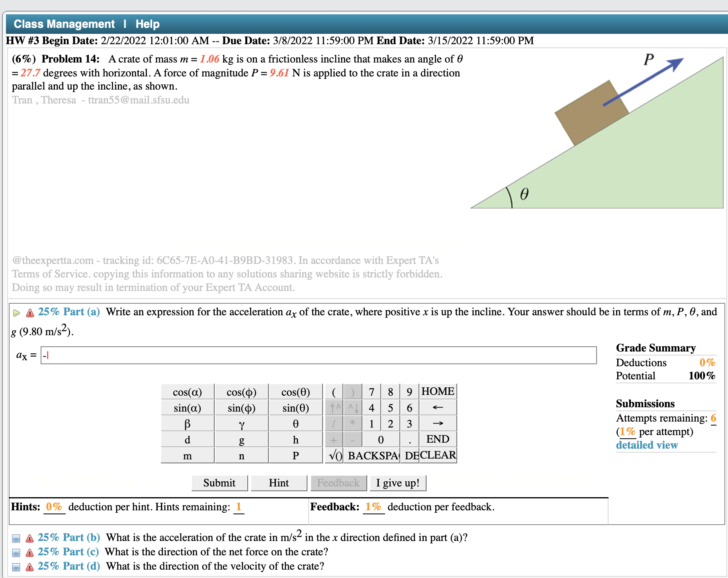Click the red warning triangle next to Part (a)

click(x=29, y=312)
